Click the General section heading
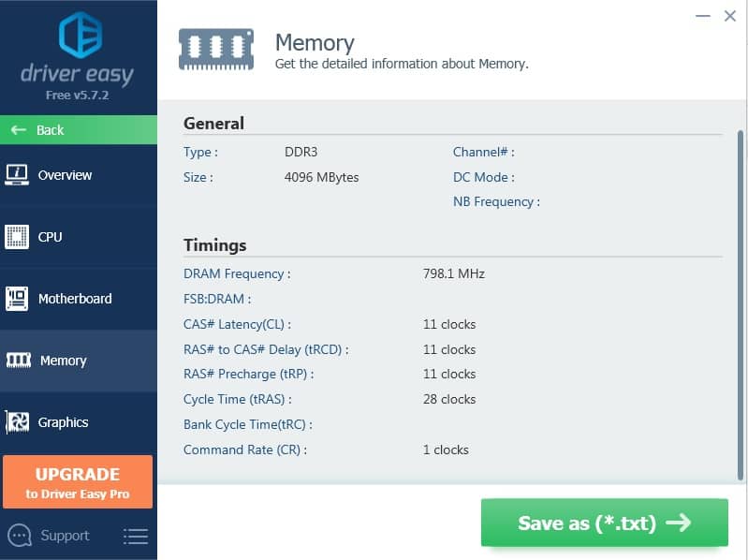Viewport: 748px width, 560px height. [x=213, y=124]
